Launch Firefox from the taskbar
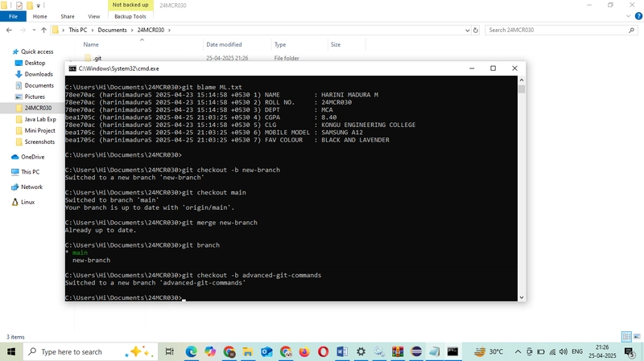644x361 pixels. [x=304, y=351]
